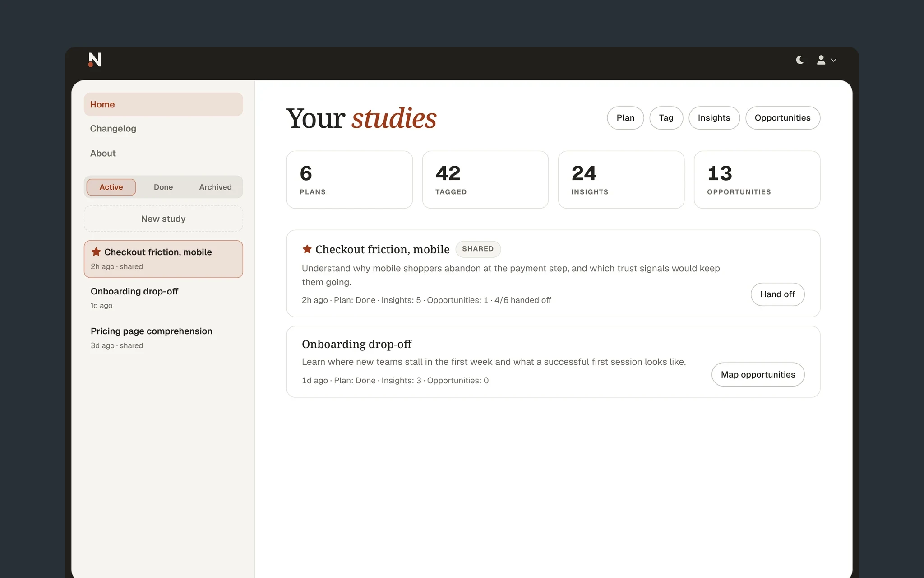Select Pricing page comprehension study
The height and width of the screenshot is (578, 924).
click(x=163, y=338)
